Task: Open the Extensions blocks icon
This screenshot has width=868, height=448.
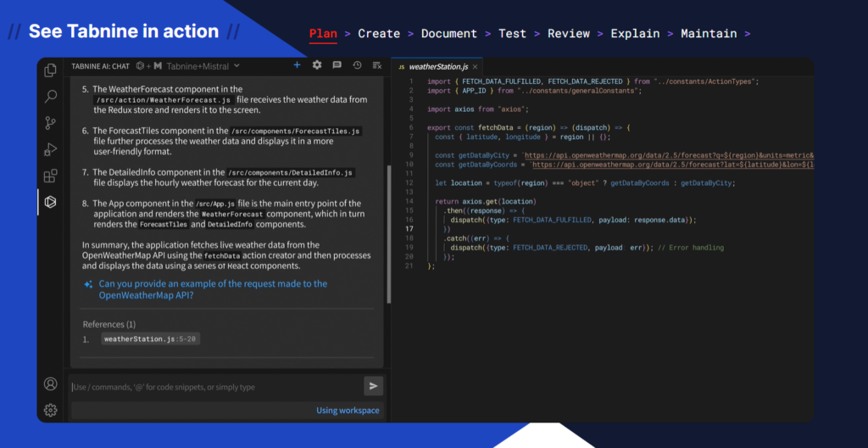Action: click(50, 176)
